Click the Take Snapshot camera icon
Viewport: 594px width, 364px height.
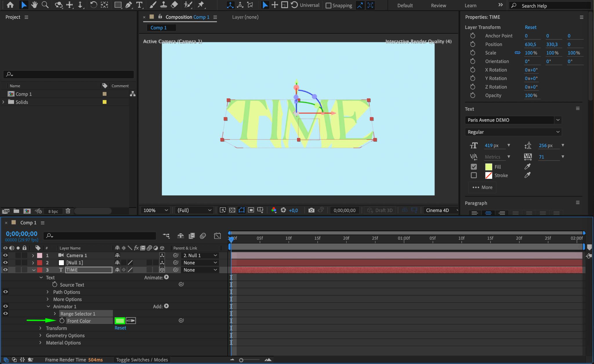311,210
